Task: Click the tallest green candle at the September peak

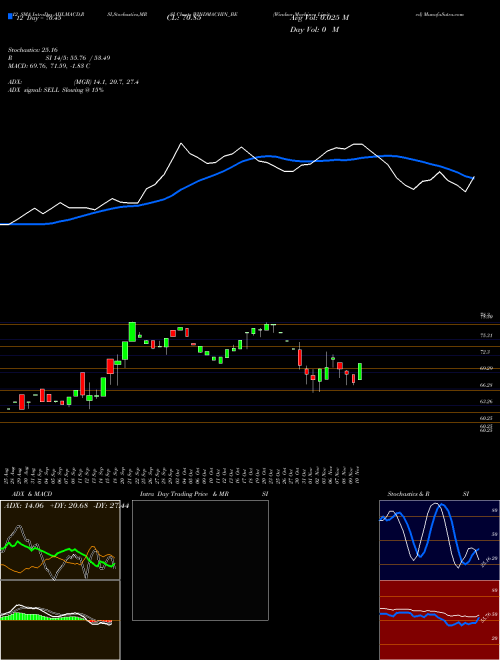Action: [132, 332]
